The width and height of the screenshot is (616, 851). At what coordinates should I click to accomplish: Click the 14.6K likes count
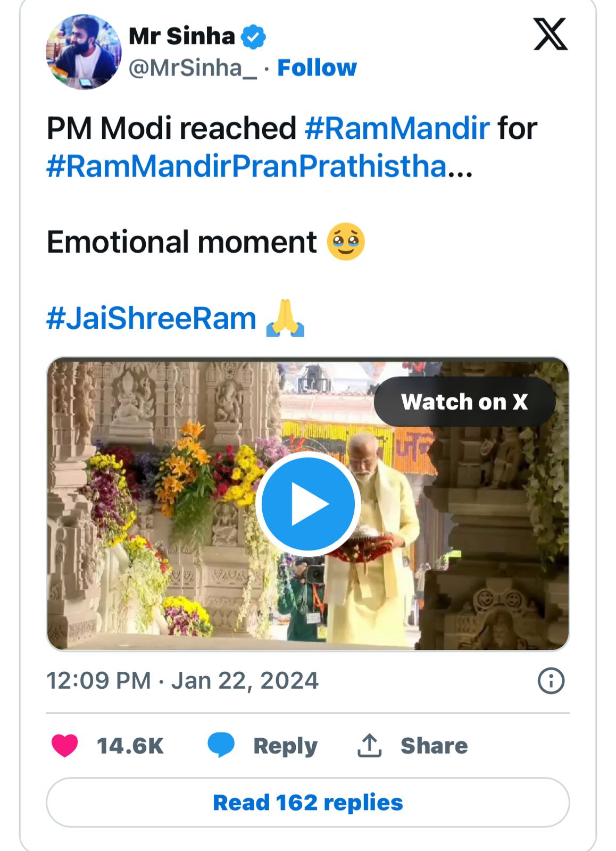coord(130,746)
